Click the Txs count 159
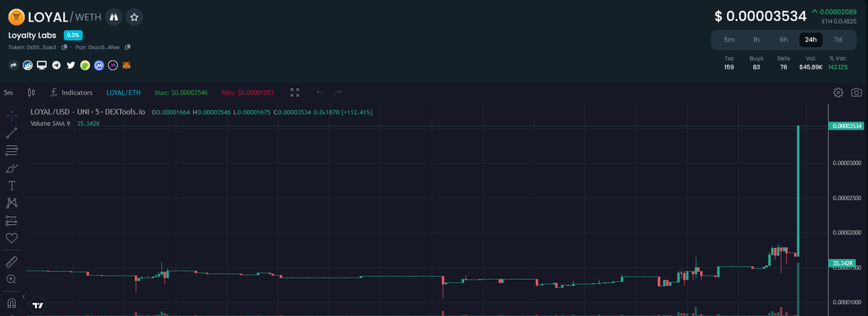The height and width of the screenshot is (316, 868). 729,67
